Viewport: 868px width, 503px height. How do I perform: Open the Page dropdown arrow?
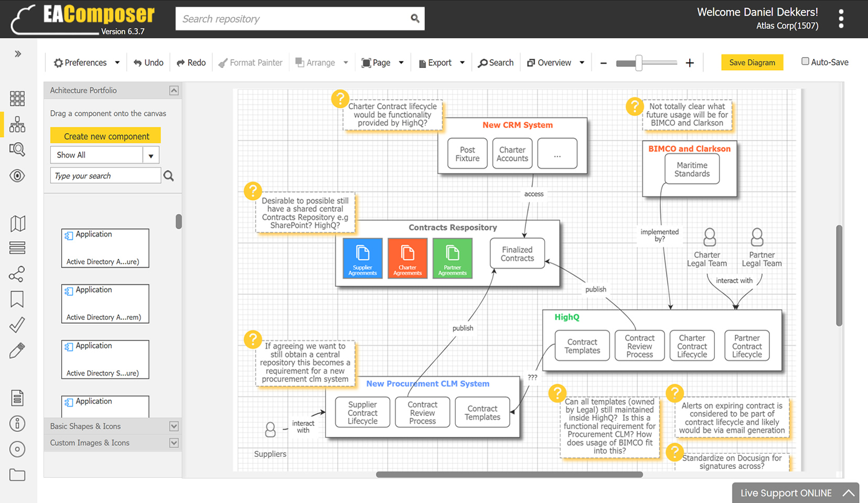[x=401, y=62]
